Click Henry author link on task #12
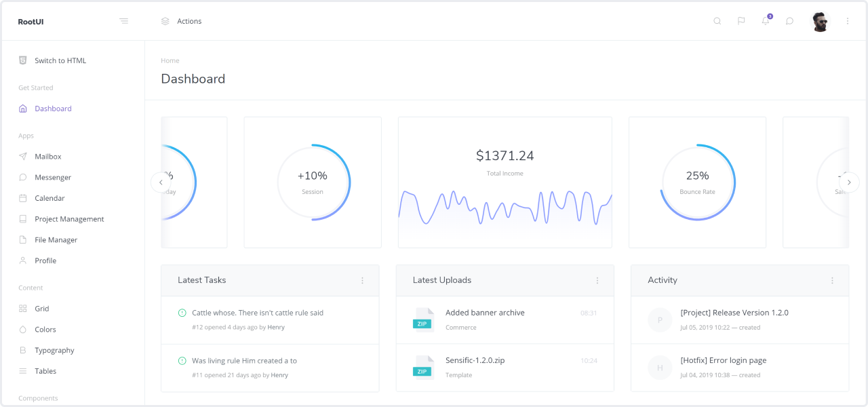This screenshot has width=868, height=407. (276, 327)
